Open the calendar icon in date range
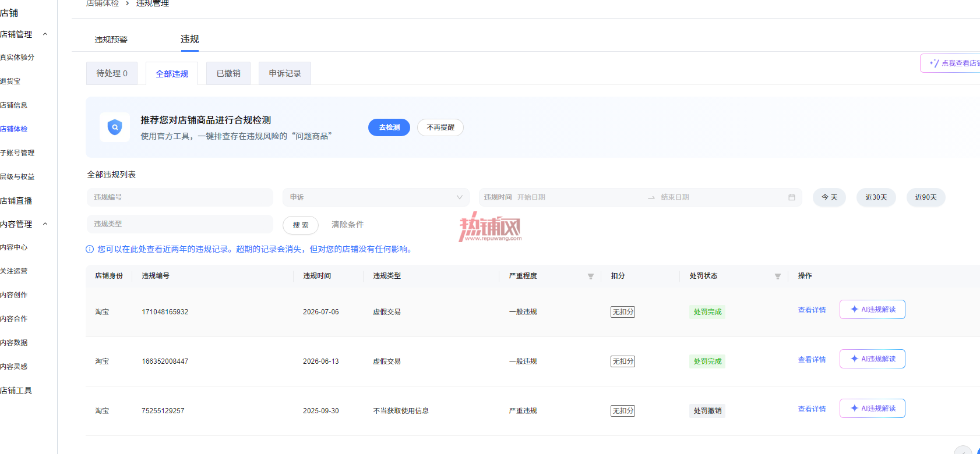 [792, 197]
